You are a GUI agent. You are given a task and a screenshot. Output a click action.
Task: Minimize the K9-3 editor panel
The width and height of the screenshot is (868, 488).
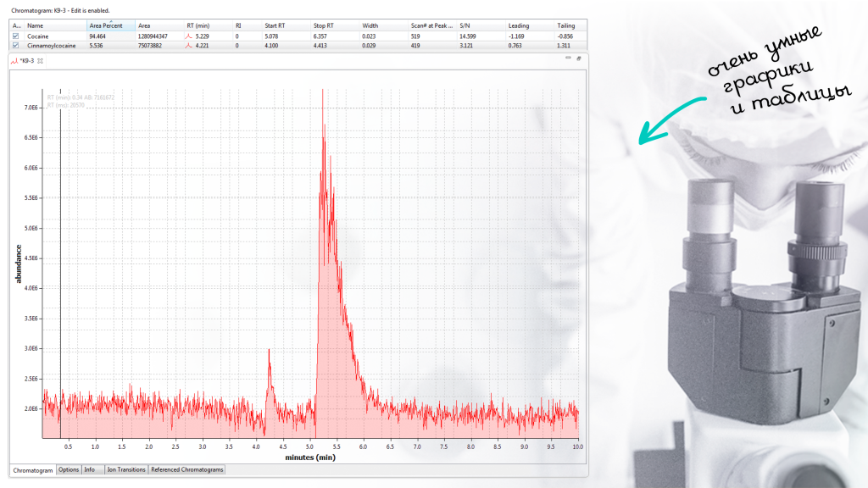pos(568,58)
